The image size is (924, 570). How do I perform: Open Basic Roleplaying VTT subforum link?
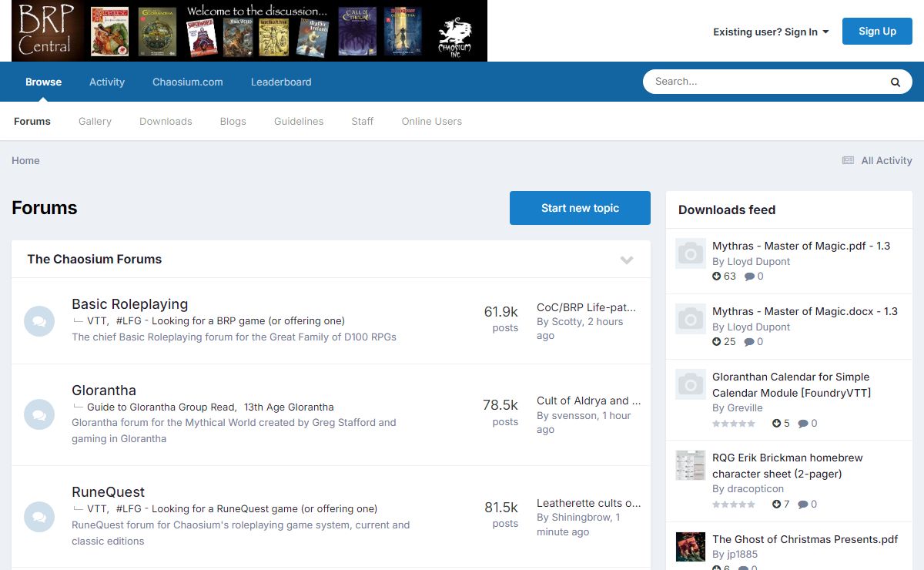(x=96, y=320)
